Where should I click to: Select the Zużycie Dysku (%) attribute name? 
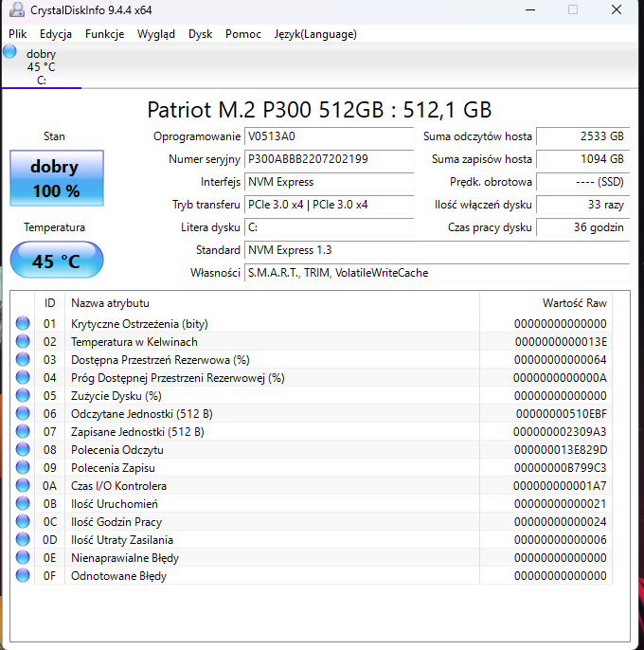[x=116, y=396]
